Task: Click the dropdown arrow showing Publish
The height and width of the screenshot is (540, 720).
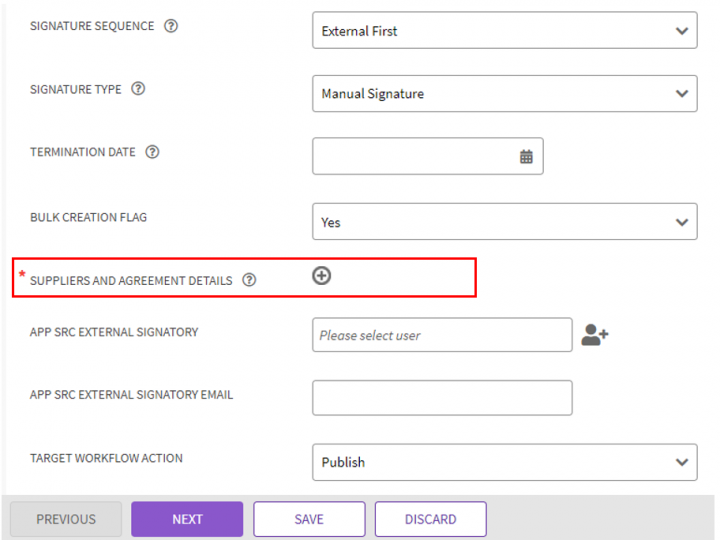Action: tap(682, 462)
